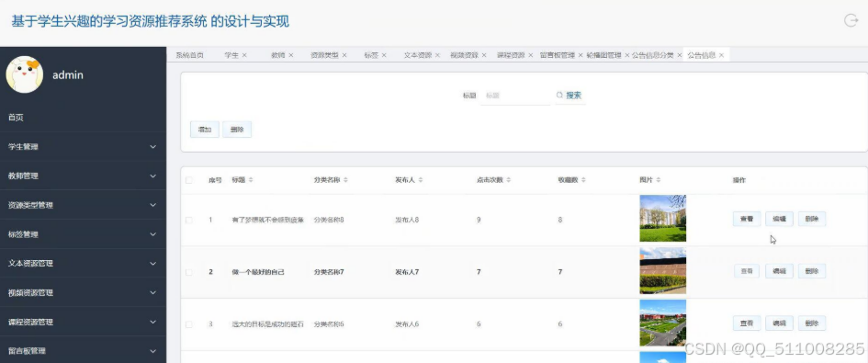Tick checkbox for row 1
The width and height of the screenshot is (868, 363).
pyautogui.click(x=189, y=220)
